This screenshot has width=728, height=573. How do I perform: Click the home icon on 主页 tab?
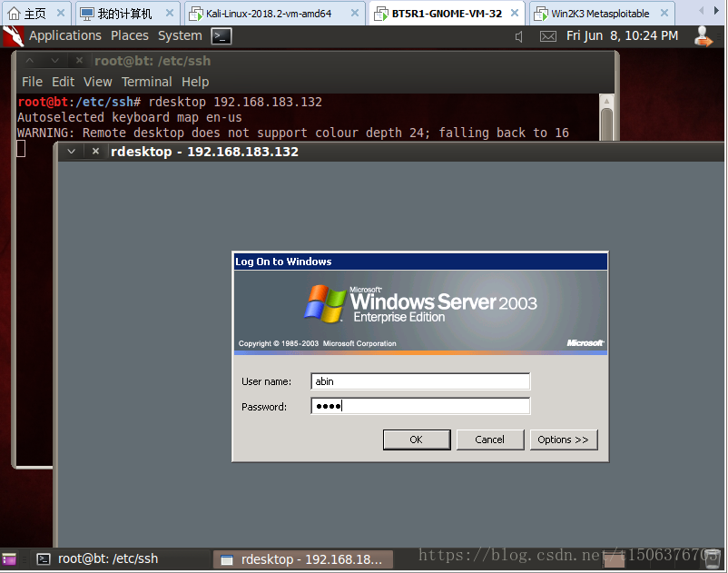(15, 14)
